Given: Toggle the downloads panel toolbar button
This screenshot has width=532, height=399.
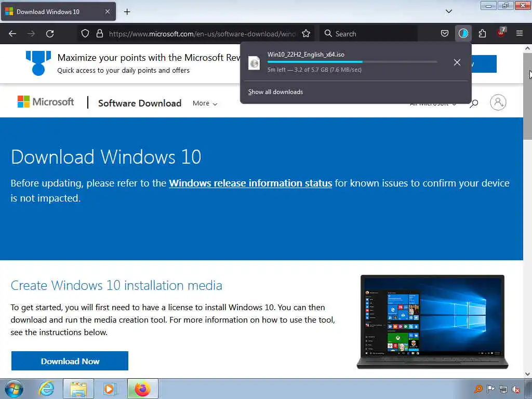Looking at the screenshot, I should pyautogui.click(x=463, y=34).
